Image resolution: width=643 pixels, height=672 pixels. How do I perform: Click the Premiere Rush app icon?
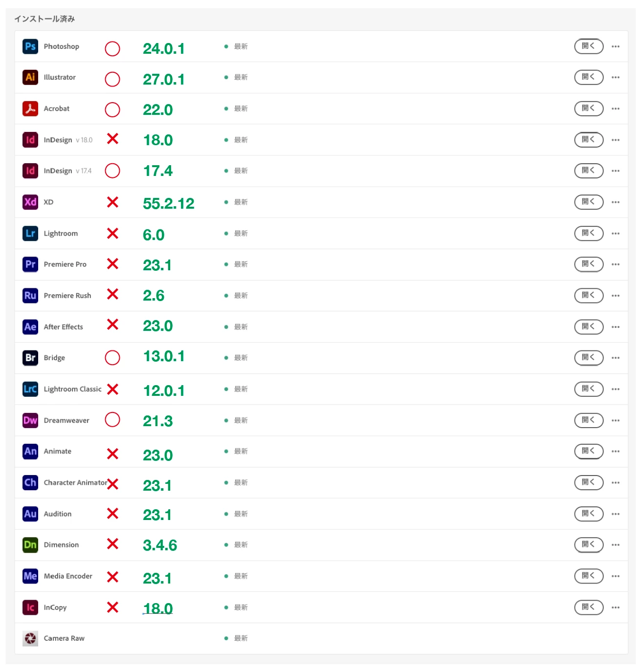tap(30, 296)
